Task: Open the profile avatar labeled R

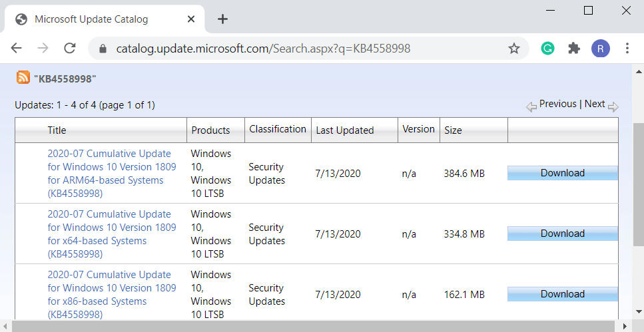Action: pos(601,49)
